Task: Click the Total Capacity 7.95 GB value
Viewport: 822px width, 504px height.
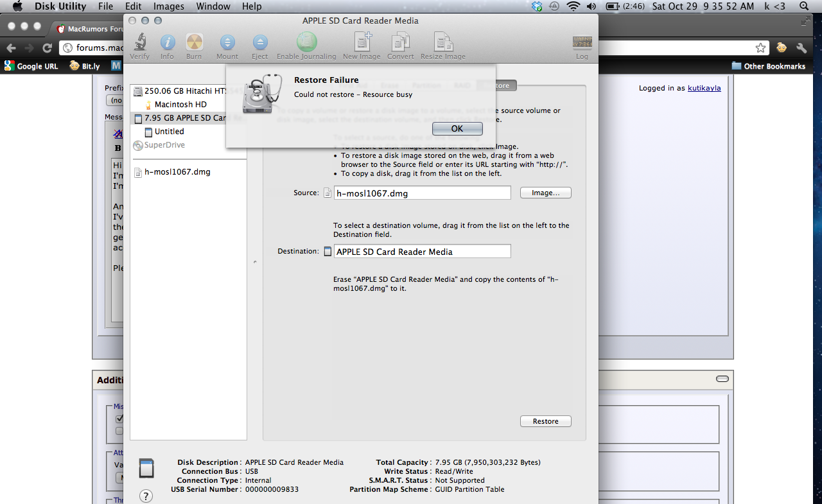Action: coord(487,462)
